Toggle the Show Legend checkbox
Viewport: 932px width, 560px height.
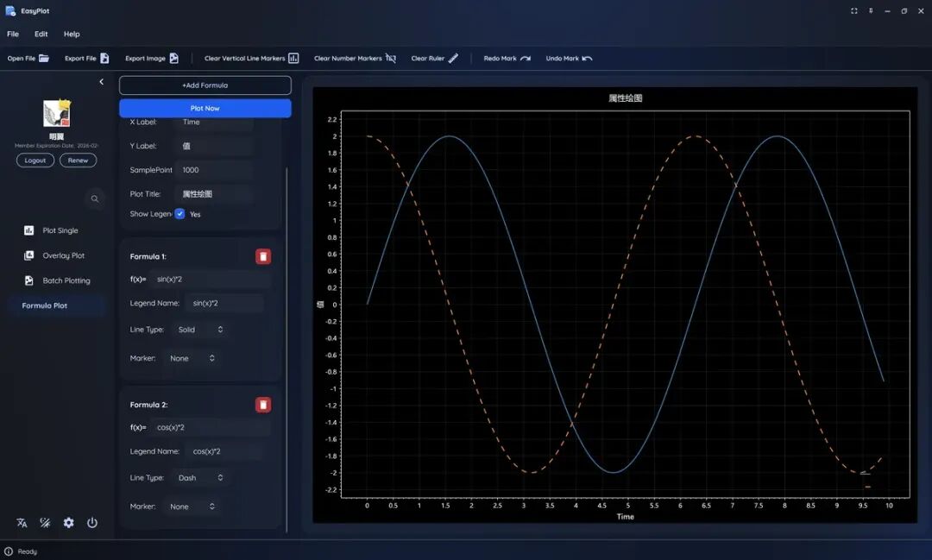pos(179,214)
